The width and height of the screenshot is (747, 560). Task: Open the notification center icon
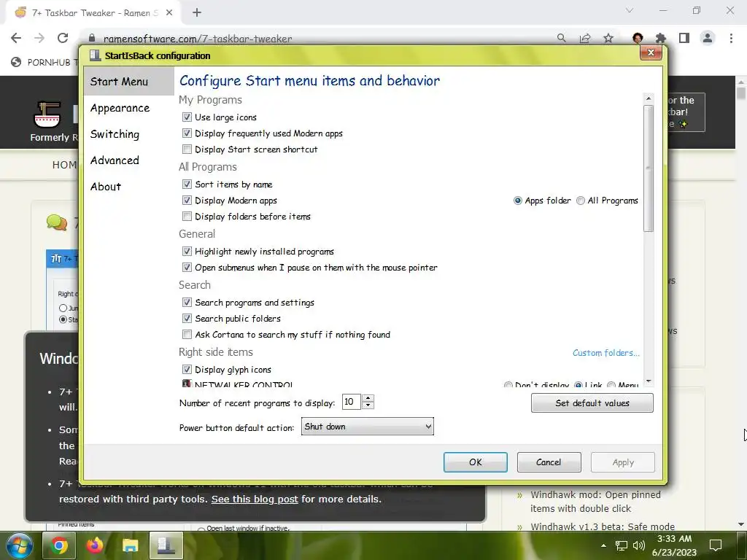pos(716,545)
